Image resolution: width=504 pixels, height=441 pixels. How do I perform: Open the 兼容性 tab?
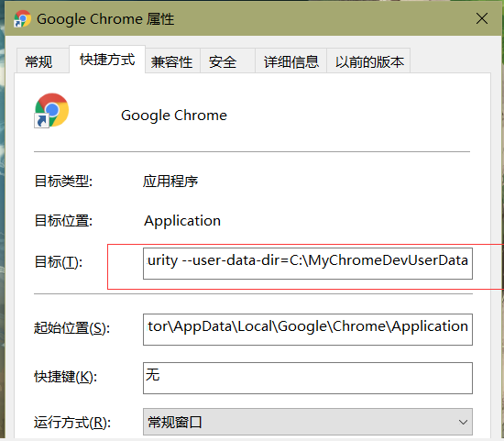[172, 61]
